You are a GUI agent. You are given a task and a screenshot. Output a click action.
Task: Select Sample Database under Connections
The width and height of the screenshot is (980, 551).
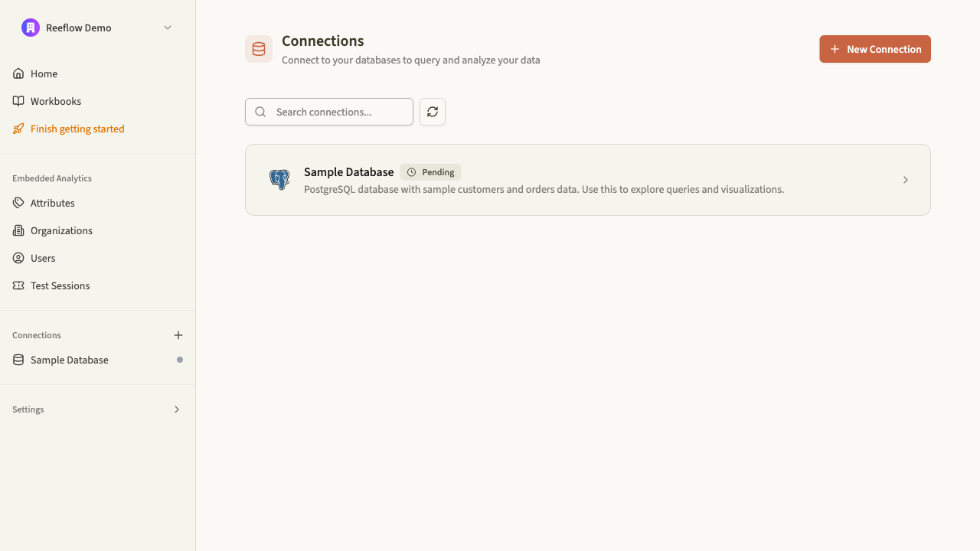click(69, 360)
